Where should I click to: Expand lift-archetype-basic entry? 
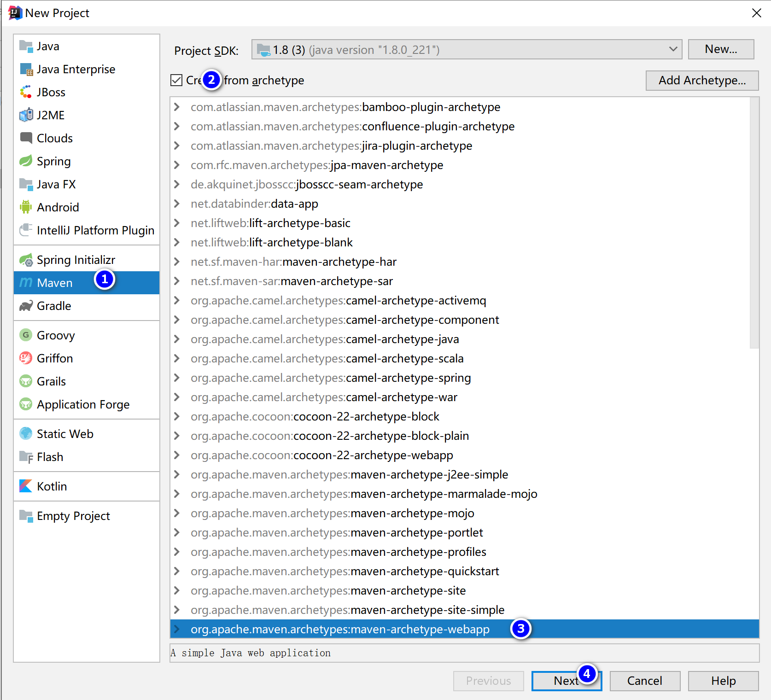pyautogui.click(x=177, y=223)
